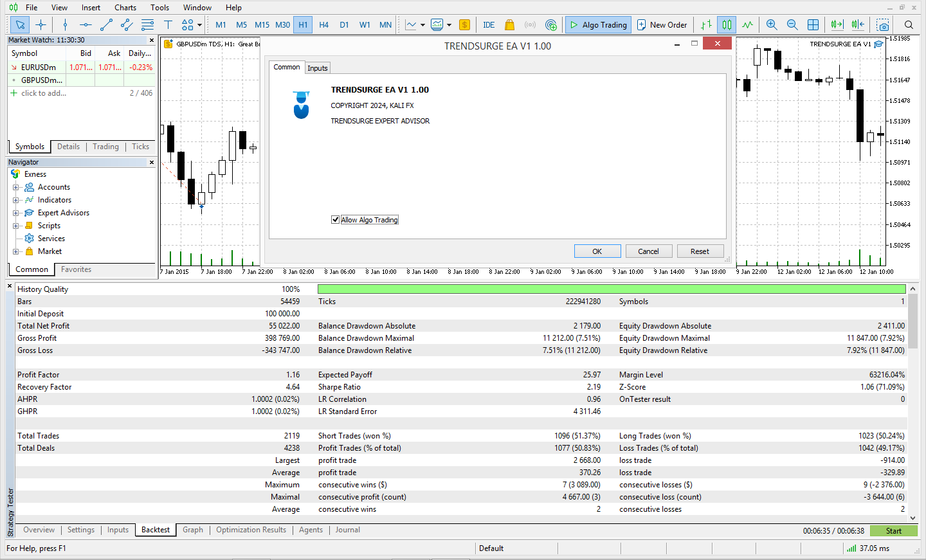Start the Strategy Tester with the Start button
Image resolution: width=926 pixels, height=560 pixels.
tap(893, 530)
